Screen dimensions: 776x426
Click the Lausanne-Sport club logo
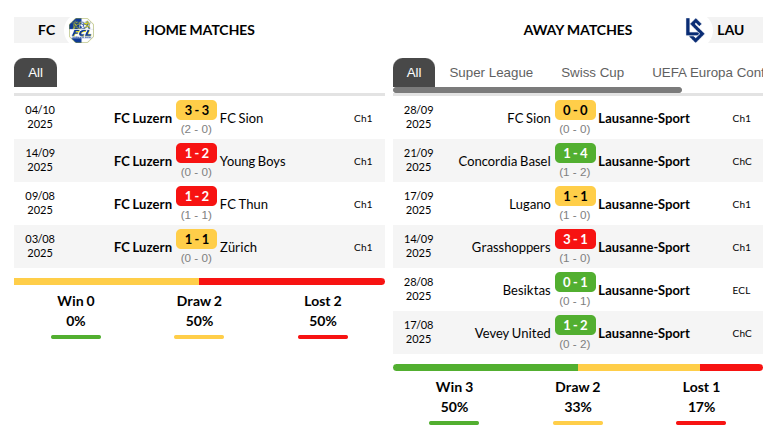tap(694, 30)
